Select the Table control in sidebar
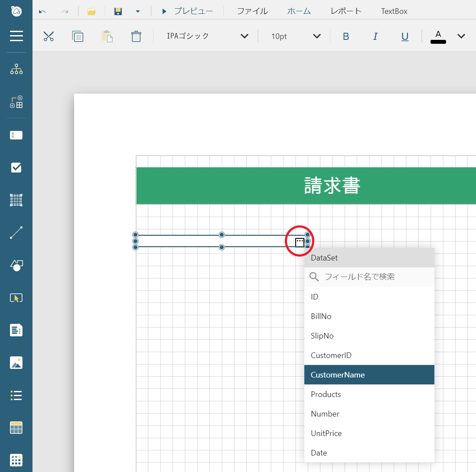This screenshot has width=476, height=472. click(16, 428)
